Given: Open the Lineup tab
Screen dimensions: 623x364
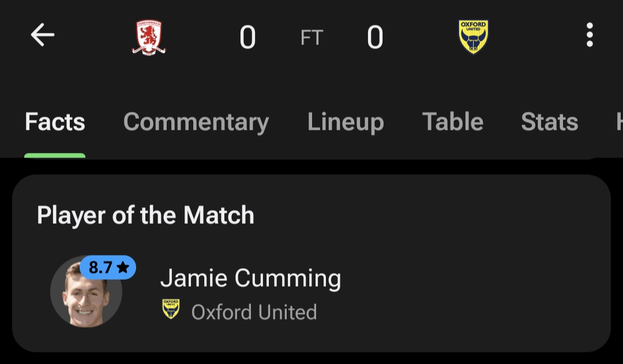Looking at the screenshot, I should 346,122.
